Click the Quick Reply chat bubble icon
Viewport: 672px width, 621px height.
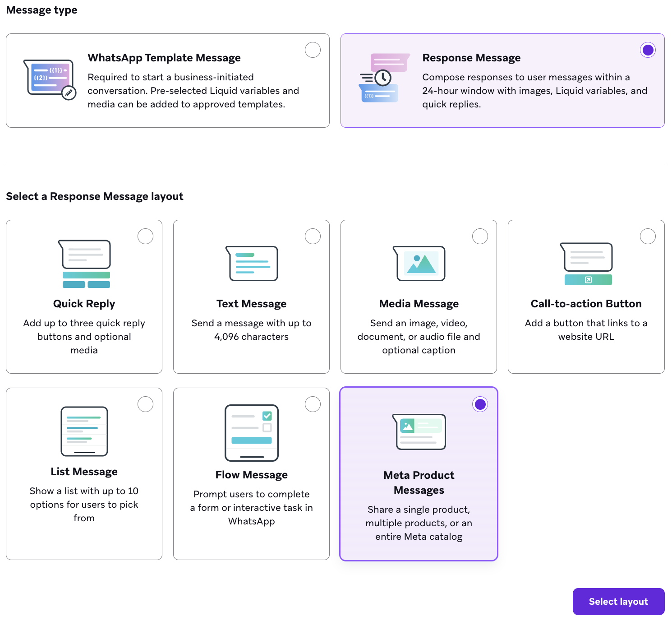coord(84,264)
